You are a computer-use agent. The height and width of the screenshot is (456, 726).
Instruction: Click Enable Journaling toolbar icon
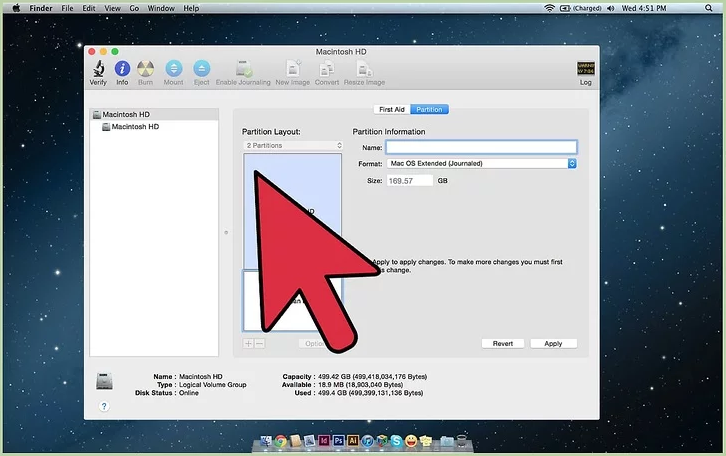[244, 69]
